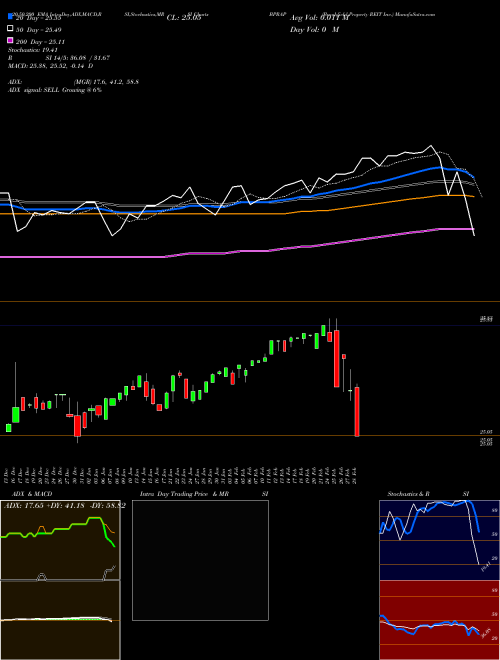
Task: Click the last large red candlestick
Action: point(357,412)
